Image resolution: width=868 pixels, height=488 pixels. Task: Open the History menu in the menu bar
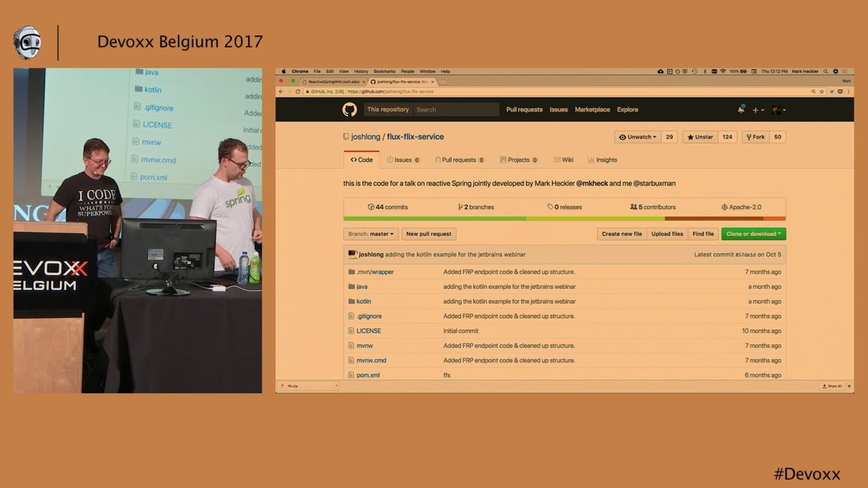coord(361,71)
